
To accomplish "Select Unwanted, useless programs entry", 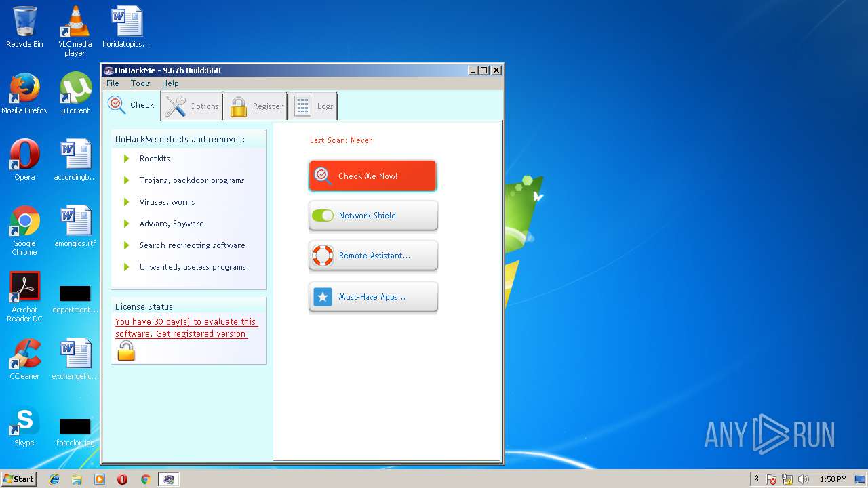I will [193, 267].
